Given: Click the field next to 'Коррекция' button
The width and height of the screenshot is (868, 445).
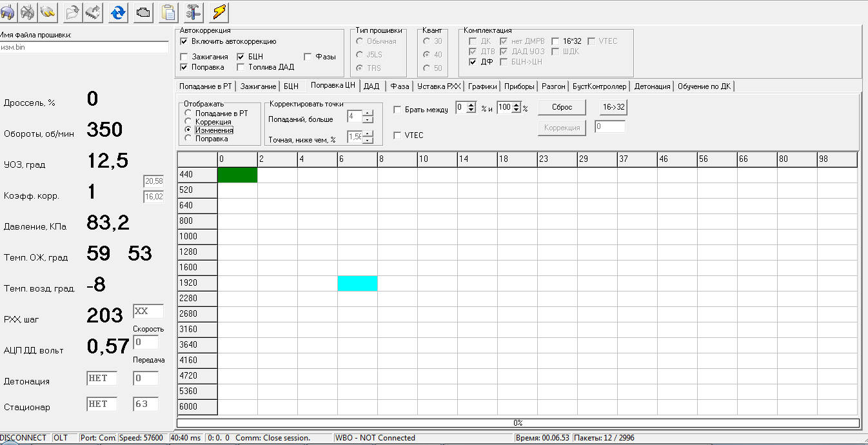Looking at the screenshot, I should [610, 127].
